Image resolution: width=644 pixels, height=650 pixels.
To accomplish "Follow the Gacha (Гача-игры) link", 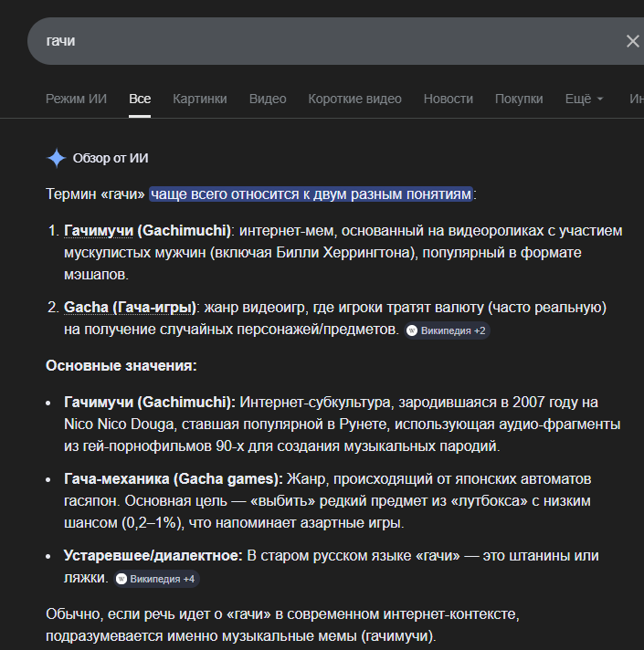I will click(131, 307).
